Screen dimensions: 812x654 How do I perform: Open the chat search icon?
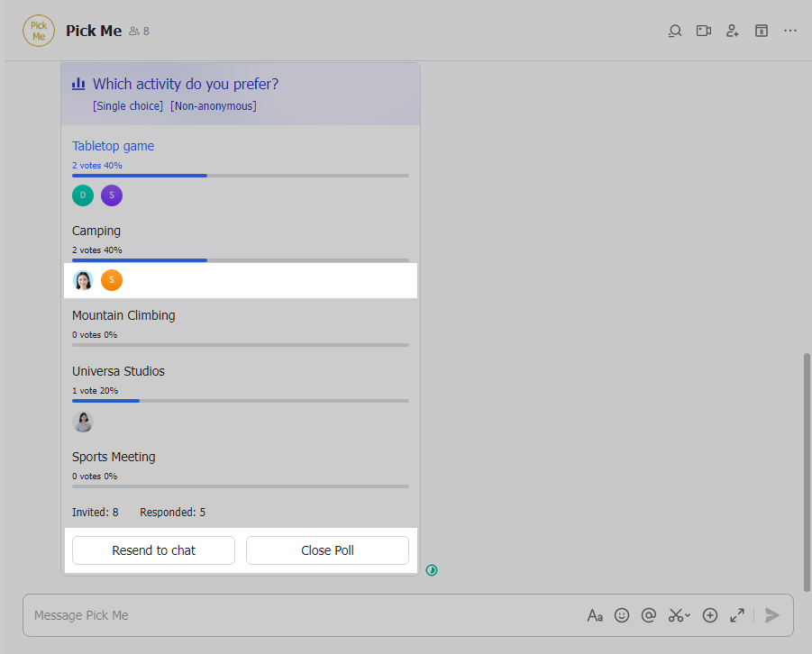coord(674,30)
